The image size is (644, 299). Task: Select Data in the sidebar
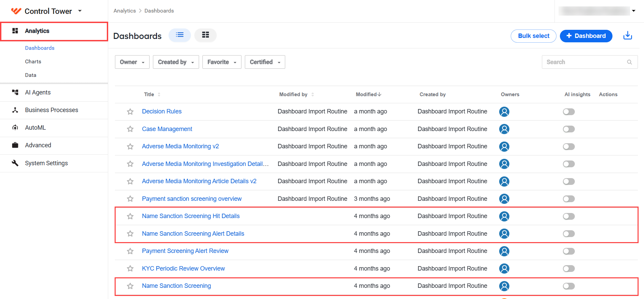click(x=31, y=75)
